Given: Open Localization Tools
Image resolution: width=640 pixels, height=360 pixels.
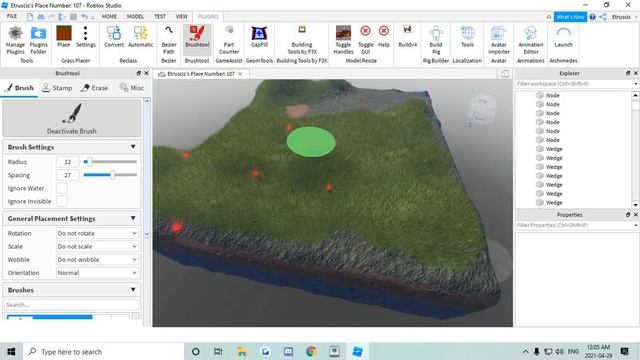Looking at the screenshot, I should 467,37.
